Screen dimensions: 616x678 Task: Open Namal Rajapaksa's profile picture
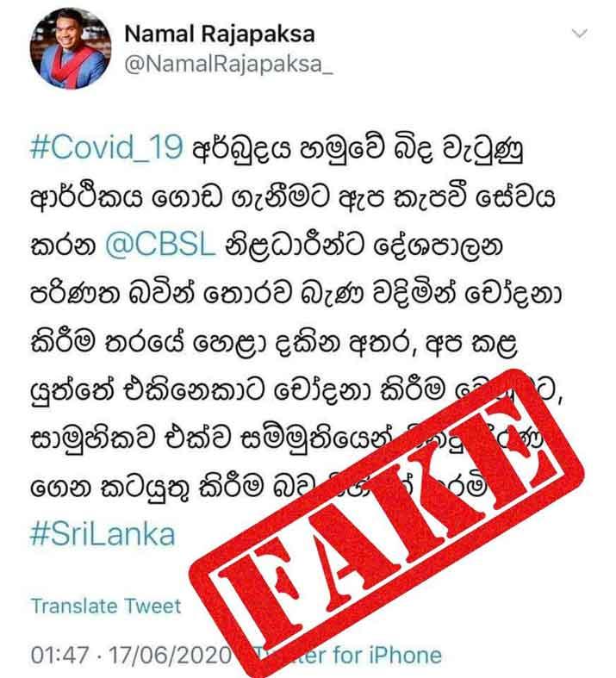coord(70,48)
